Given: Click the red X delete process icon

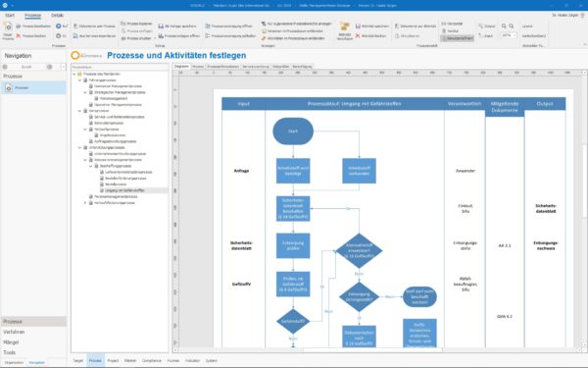Looking at the screenshot, I should [x=19, y=36].
